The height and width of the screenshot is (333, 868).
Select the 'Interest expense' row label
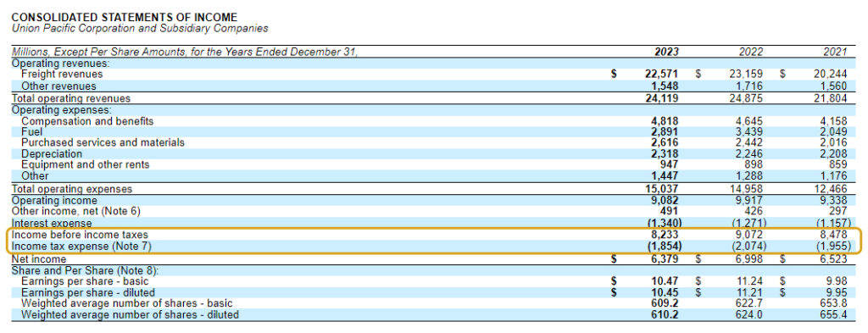(x=52, y=223)
